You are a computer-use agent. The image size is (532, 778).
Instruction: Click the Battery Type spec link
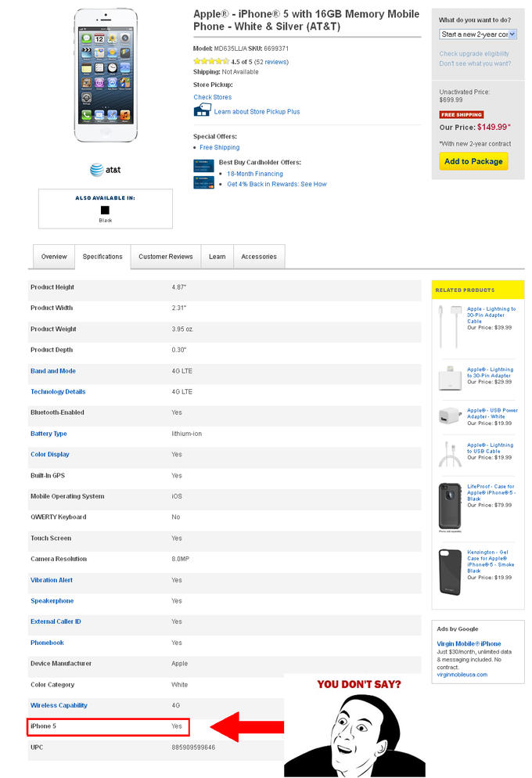[49, 434]
